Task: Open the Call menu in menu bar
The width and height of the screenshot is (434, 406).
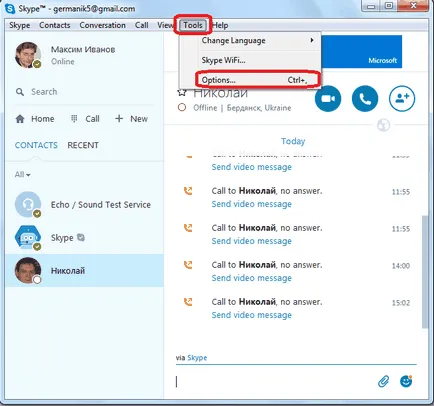Action: point(142,25)
